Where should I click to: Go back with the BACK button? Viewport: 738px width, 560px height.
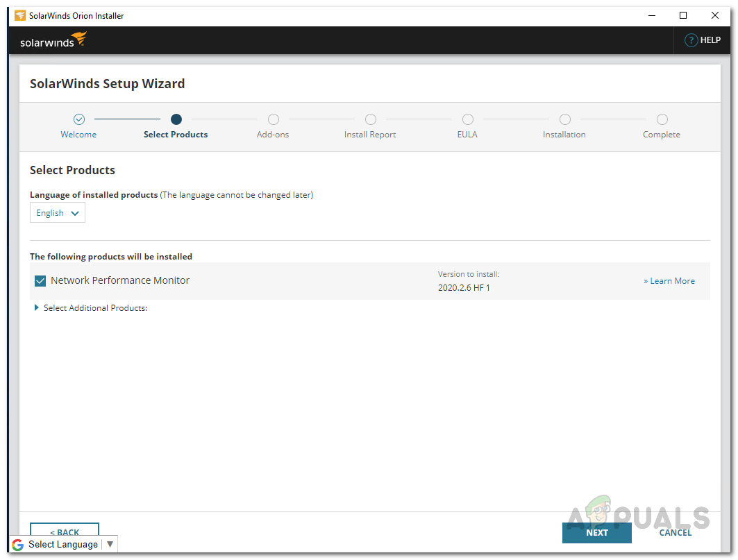tap(65, 530)
